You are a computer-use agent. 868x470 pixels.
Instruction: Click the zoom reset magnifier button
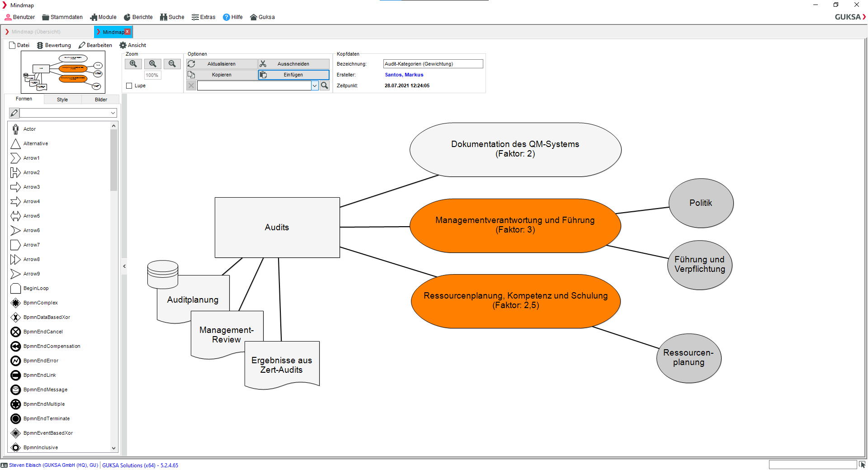tap(153, 64)
